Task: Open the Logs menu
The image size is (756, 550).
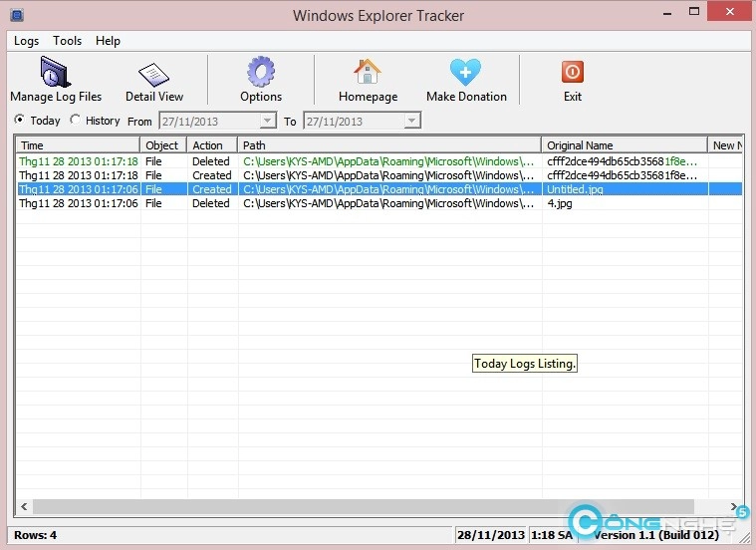Action: pyautogui.click(x=26, y=41)
